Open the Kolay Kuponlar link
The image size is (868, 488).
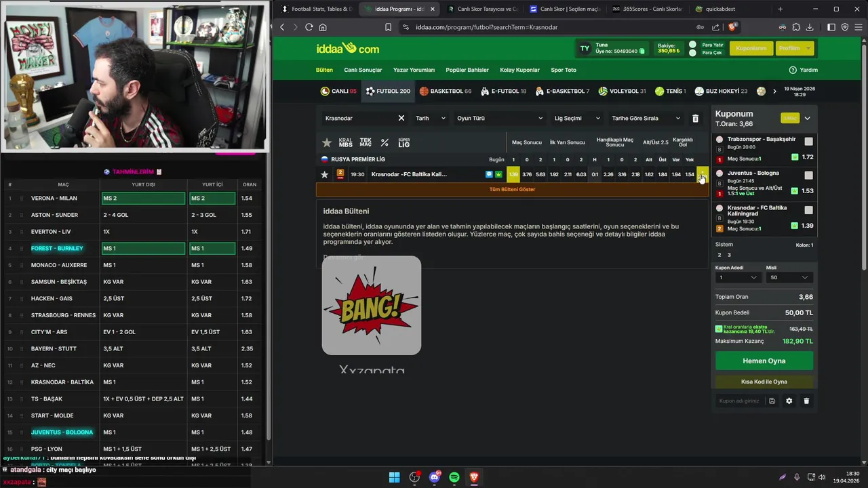pos(519,70)
